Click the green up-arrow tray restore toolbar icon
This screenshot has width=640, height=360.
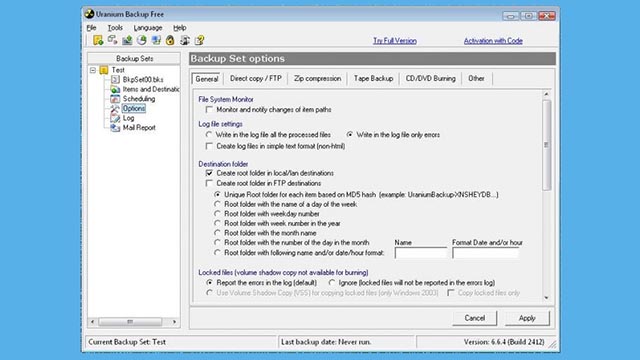click(127, 40)
